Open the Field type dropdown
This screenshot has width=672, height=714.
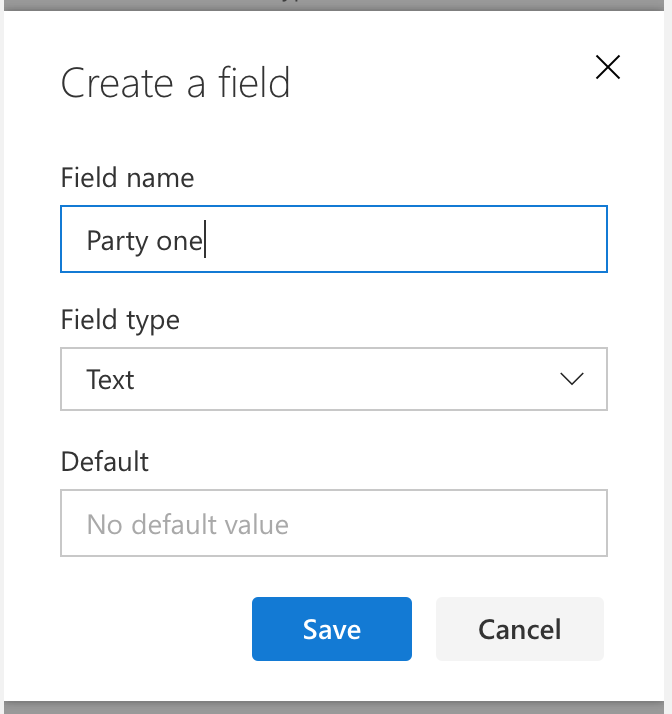tap(333, 379)
